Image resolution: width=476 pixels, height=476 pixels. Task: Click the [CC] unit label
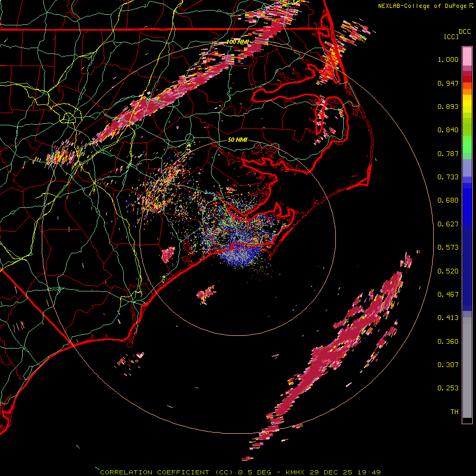[x=452, y=36]
